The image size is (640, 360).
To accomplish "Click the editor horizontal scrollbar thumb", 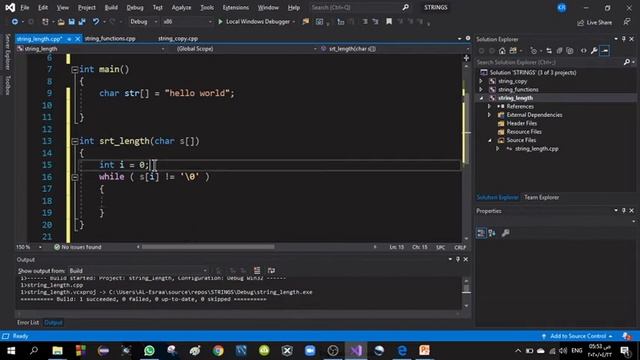I will (208, 247).
